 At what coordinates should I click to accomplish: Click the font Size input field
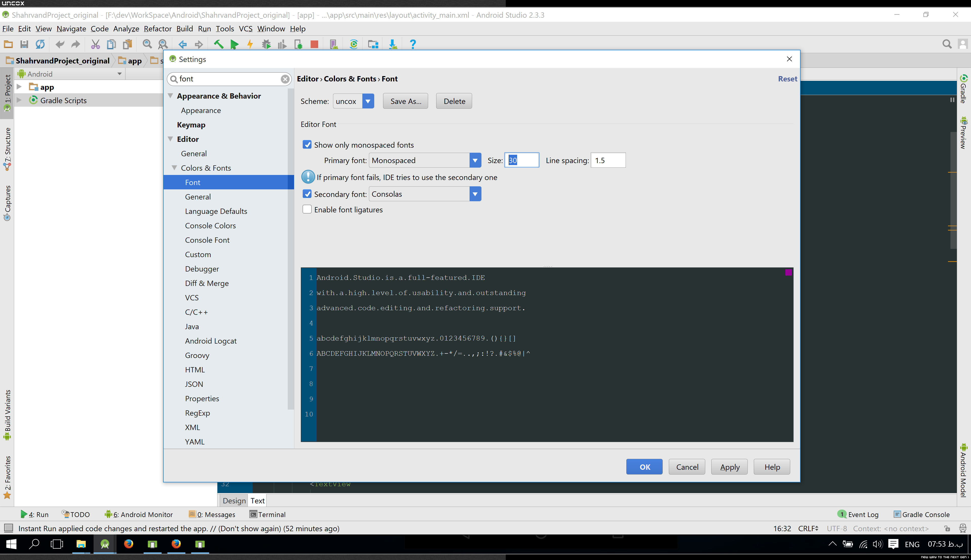522,160
